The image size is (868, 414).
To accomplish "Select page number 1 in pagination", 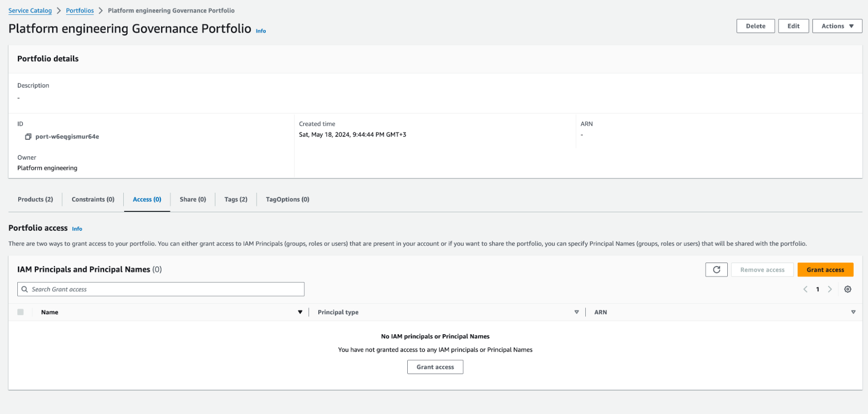I will point(818,289).
